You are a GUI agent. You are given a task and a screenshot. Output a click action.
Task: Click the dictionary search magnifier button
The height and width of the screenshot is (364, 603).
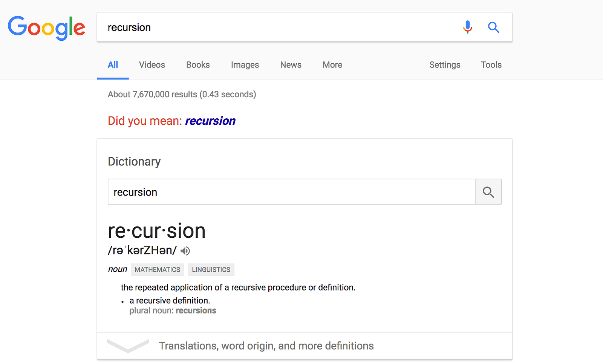pyautogui.click(x=488, y=192)
